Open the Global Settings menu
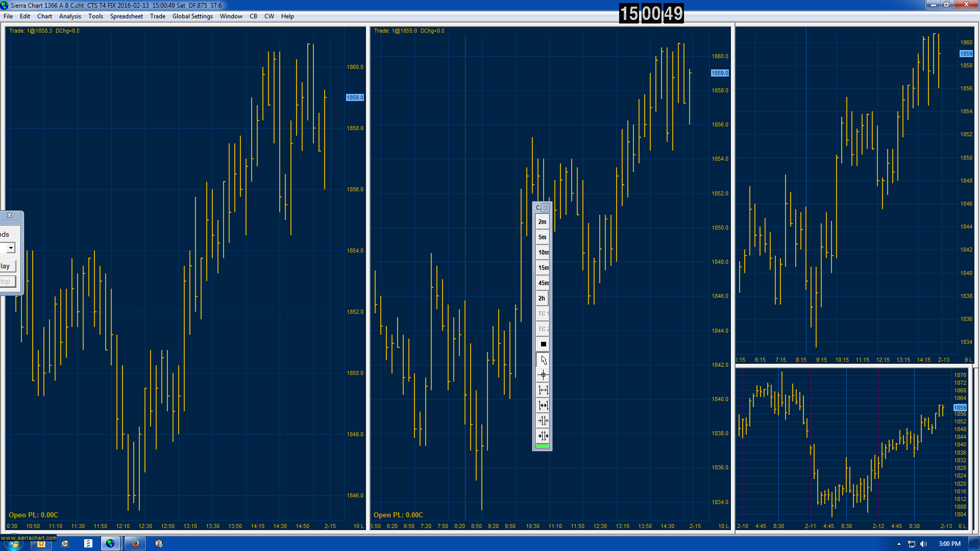Viewport: 980px width, 551px height. click(x=192, y=16)
